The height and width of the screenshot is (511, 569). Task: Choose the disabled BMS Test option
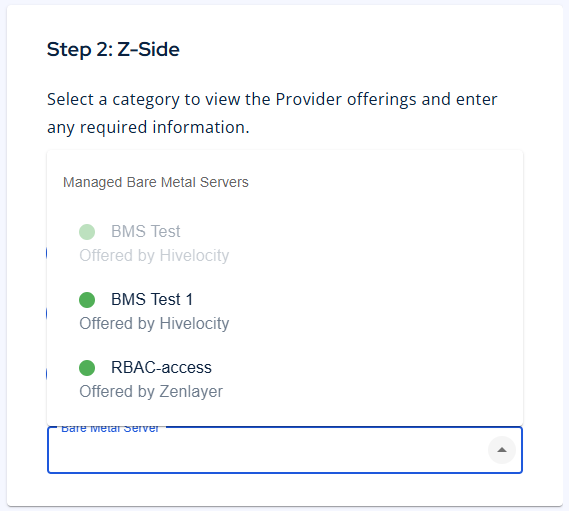285,243
